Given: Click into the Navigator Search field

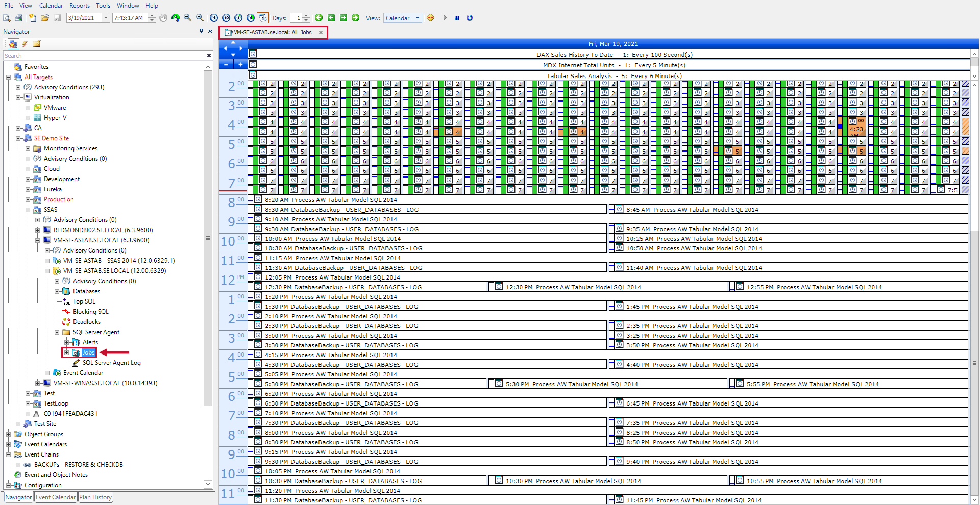Looking at the screenshot, I should click(104, 55).
